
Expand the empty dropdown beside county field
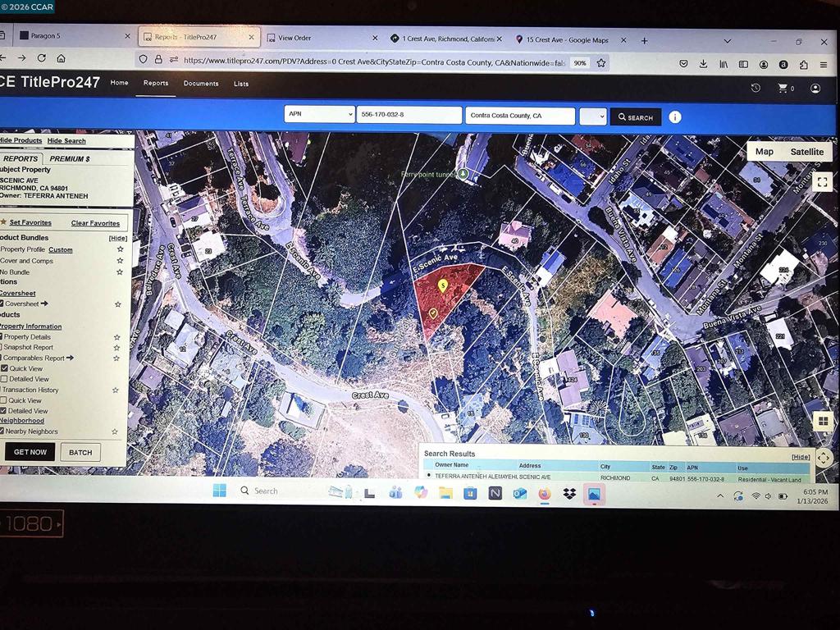pos(592,117)
